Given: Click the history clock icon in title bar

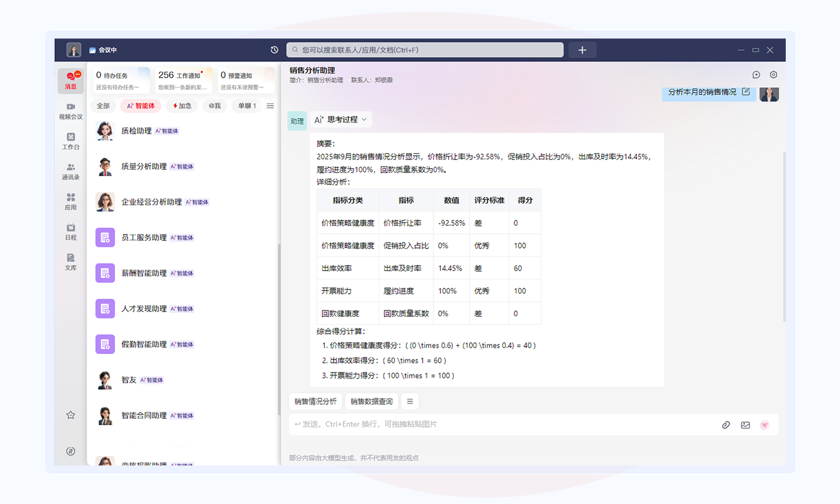Looking at the screenshot, I should 274,50.
